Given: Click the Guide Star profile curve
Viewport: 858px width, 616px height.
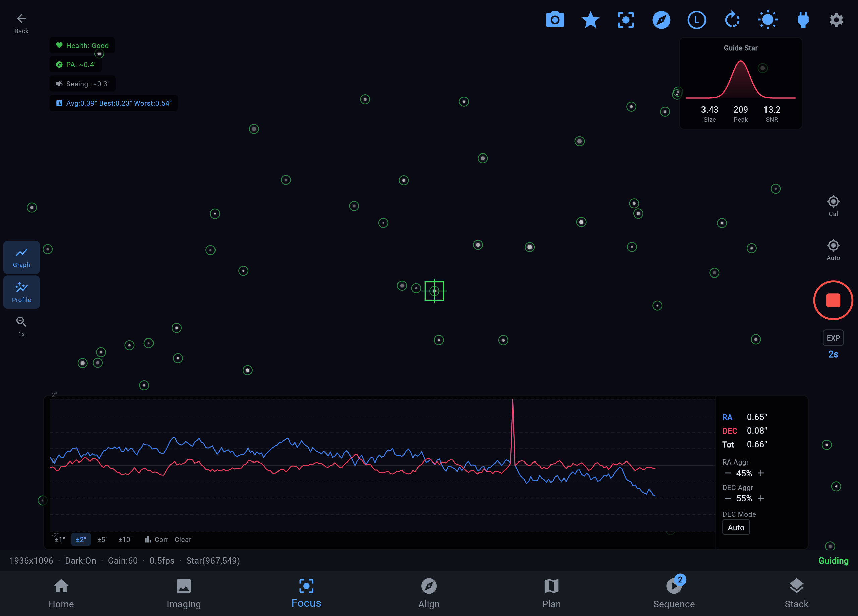Looking at the screenshot, I should 740,79.
